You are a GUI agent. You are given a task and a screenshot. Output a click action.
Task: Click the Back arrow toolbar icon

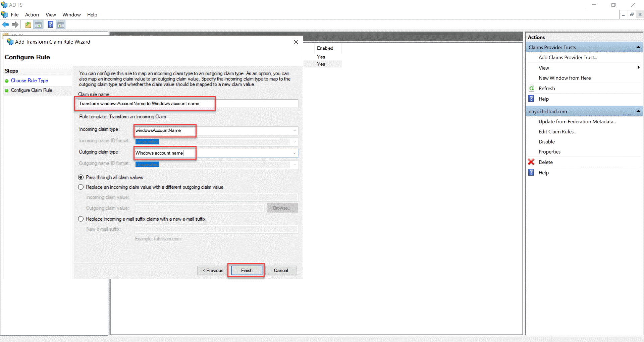point(5,24)
